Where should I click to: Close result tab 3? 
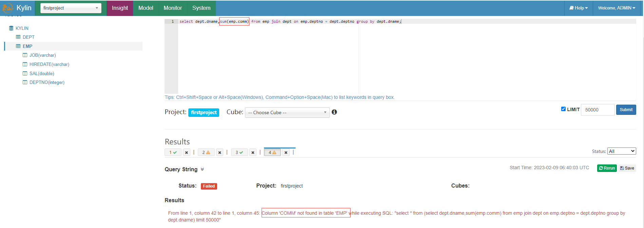tap(253, 153)
